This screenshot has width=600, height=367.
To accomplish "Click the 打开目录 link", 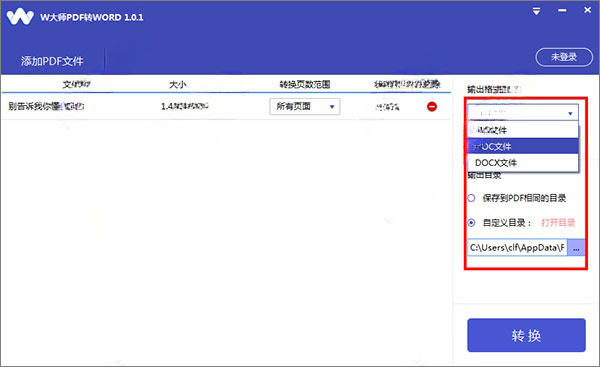I will [x=558, y=223].
